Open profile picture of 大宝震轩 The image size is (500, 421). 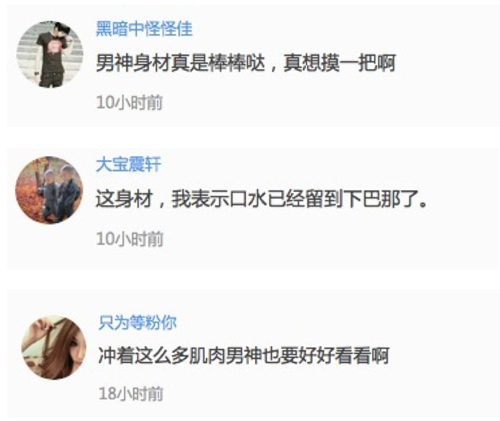49,190
